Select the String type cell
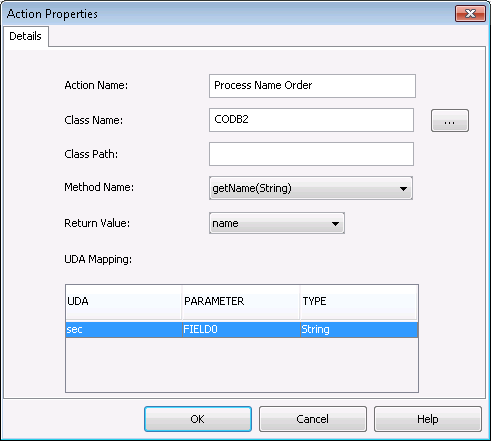This screenshot has height=441, width=491. (359, 330)
